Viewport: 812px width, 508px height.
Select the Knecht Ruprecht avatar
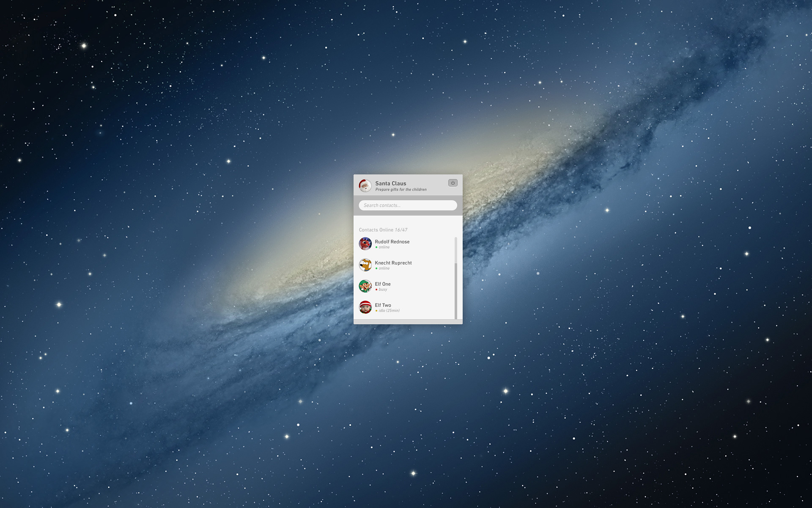[365, 265]
